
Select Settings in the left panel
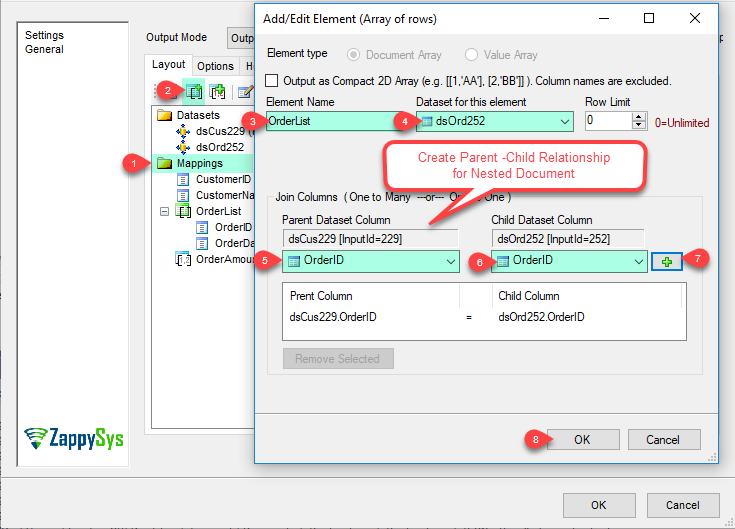(45, 35)
